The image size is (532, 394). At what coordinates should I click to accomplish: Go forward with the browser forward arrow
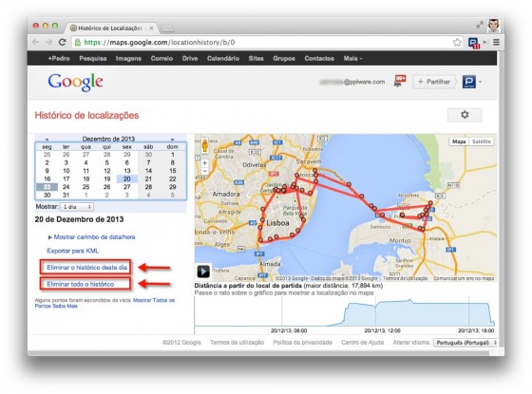click(48, 42)
